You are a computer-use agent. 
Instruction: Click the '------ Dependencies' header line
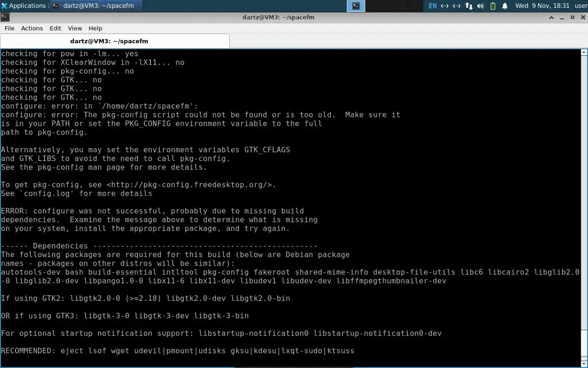pyautogui.click(x=159, y=246)
